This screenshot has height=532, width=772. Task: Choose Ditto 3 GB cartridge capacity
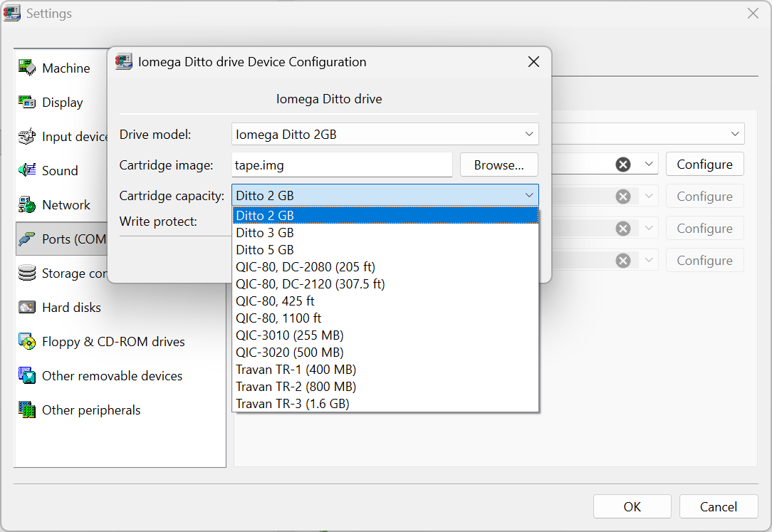click(x=385, y=233)
